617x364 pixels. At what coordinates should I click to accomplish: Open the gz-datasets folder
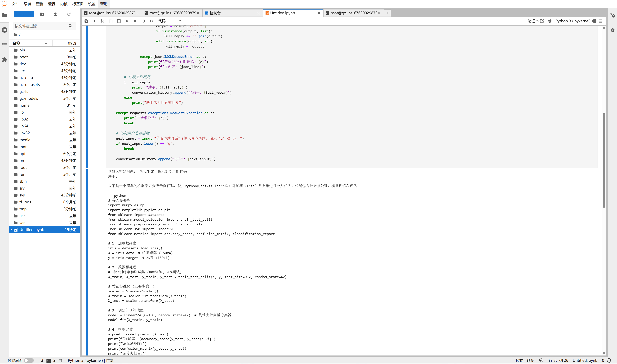click(44, 85)
